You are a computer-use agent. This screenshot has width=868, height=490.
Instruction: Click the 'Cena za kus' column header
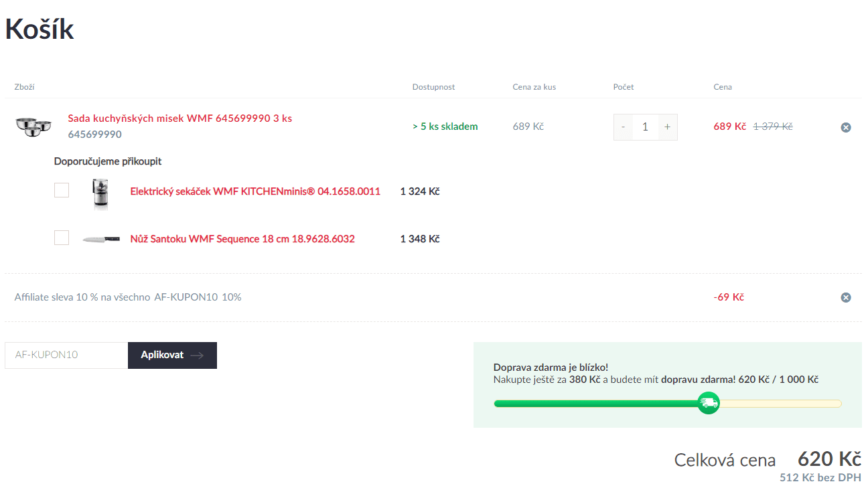pyautogui.click(x=534, y=87)
